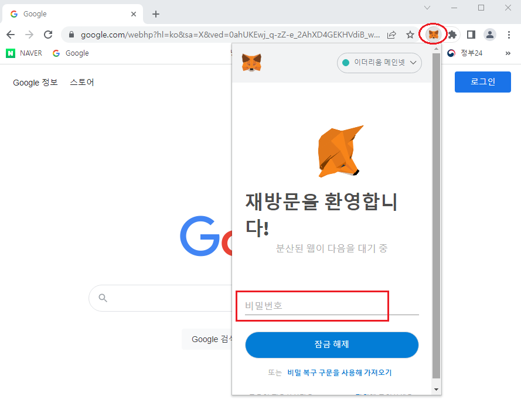521x420 pixels.
Task: Open the 이더리움 메인넷 network dropdown
Action: 379,63
